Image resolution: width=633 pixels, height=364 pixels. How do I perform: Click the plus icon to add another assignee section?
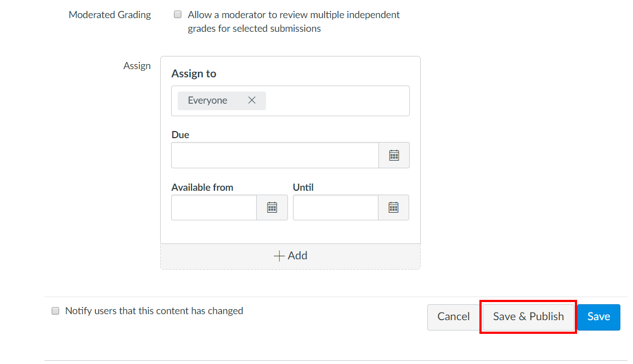[279, 255]
